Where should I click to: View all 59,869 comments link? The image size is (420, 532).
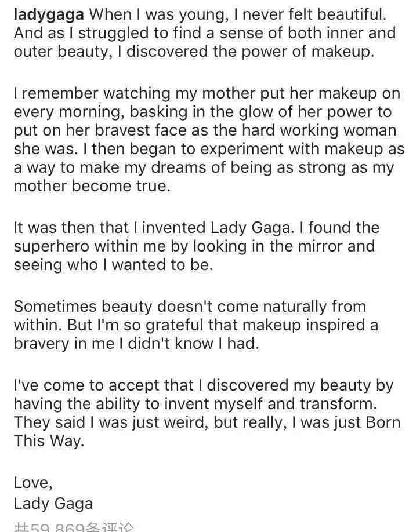click(x=74, y=527)
